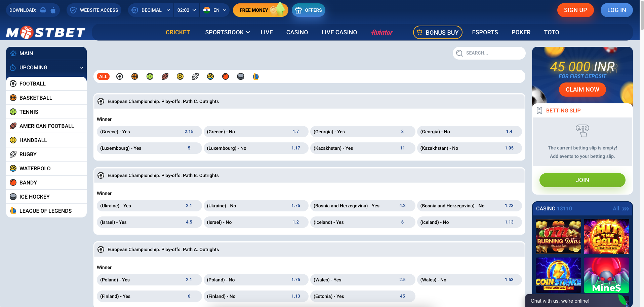
Task: Click the football icon in Path C header
Action: [x=101, y=101]
